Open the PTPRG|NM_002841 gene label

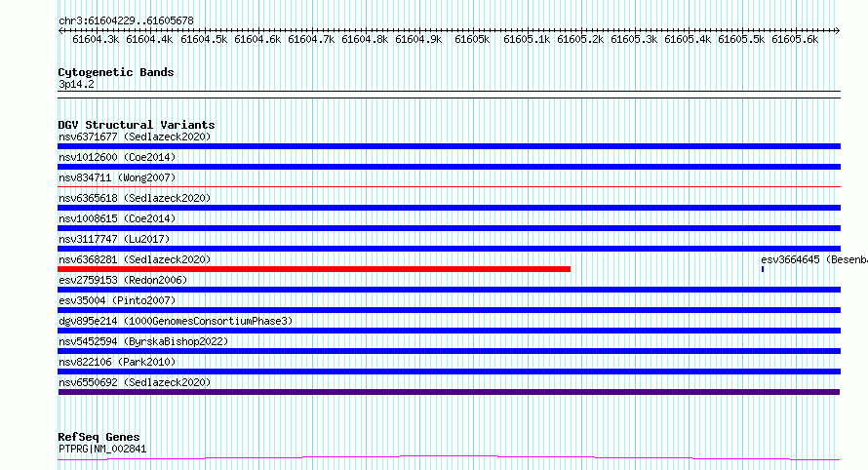pos(102,449)
